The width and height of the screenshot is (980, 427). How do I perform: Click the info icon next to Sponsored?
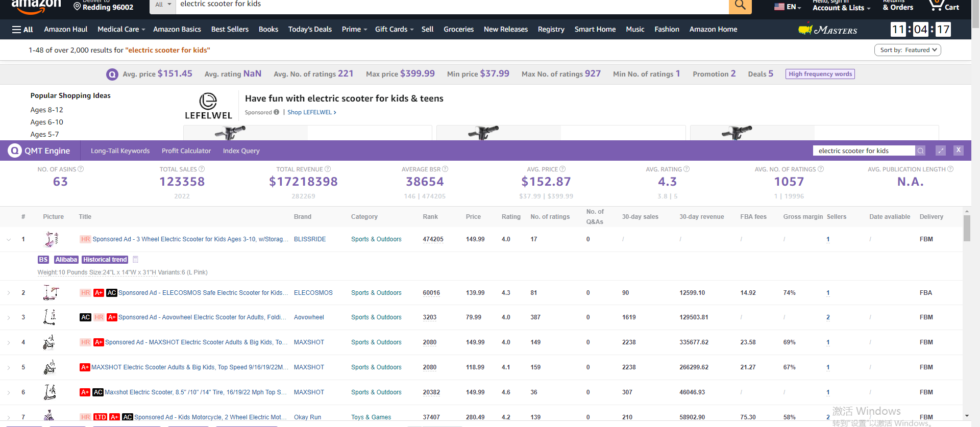(x=276, y=112)
